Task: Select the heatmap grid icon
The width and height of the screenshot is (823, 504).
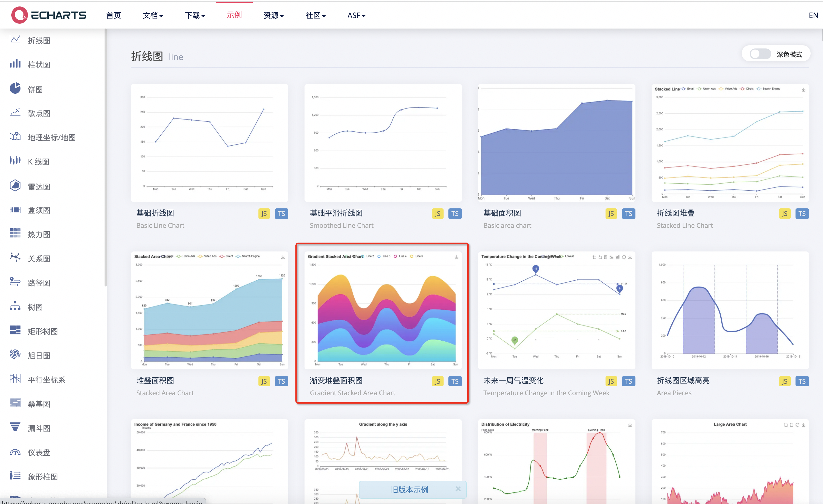Action: 15,233
